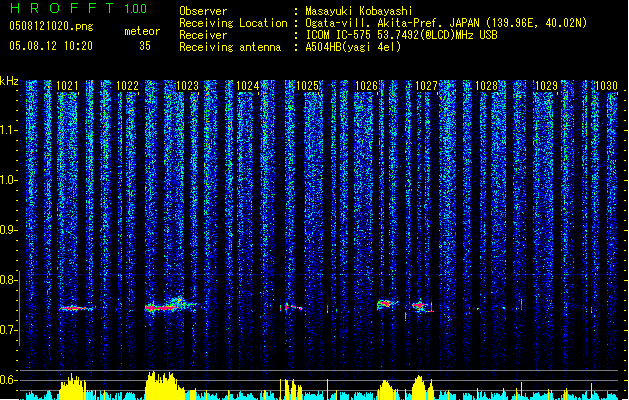Click the 'Observer' field label
629x400 pixels.
coord(203,11)
